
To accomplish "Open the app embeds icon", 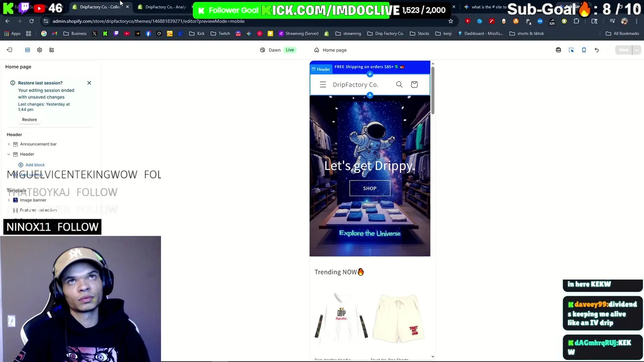I will point(51,50).
